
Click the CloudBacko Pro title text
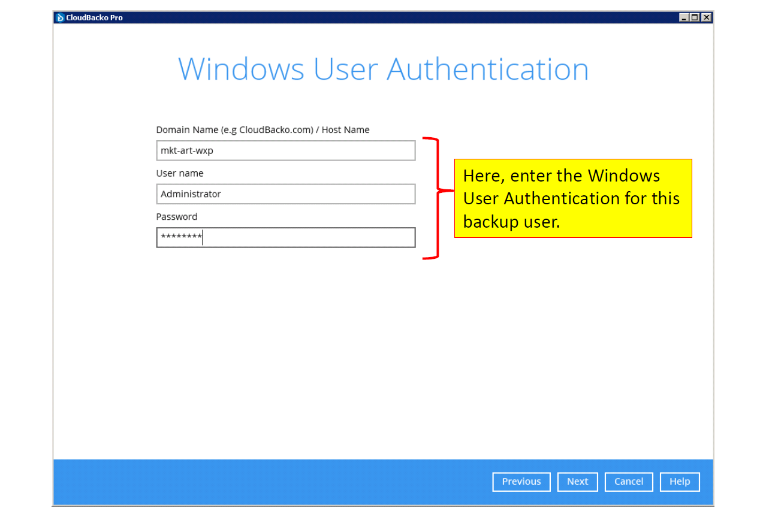(94, 17)
